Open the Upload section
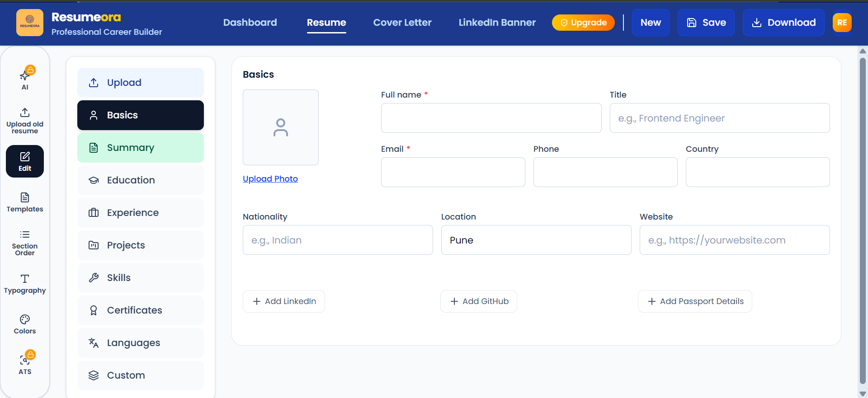This screenshot has height=398, width=868. 141,83
